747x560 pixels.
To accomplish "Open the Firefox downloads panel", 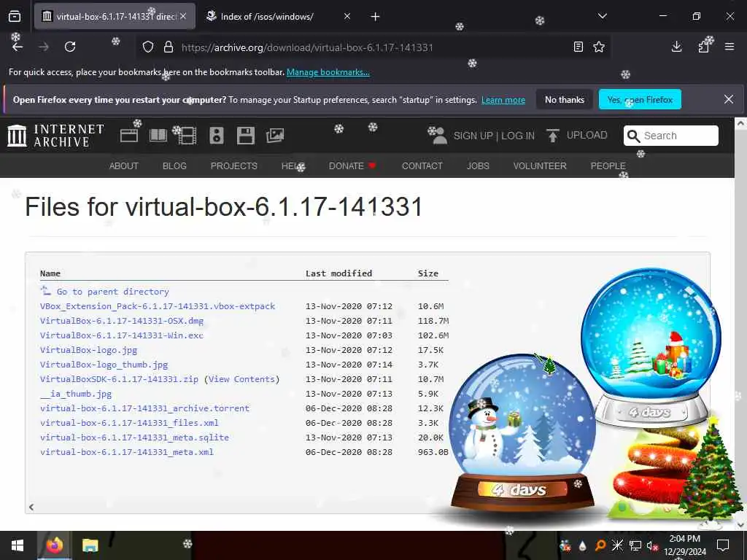I will coord(676,47).
